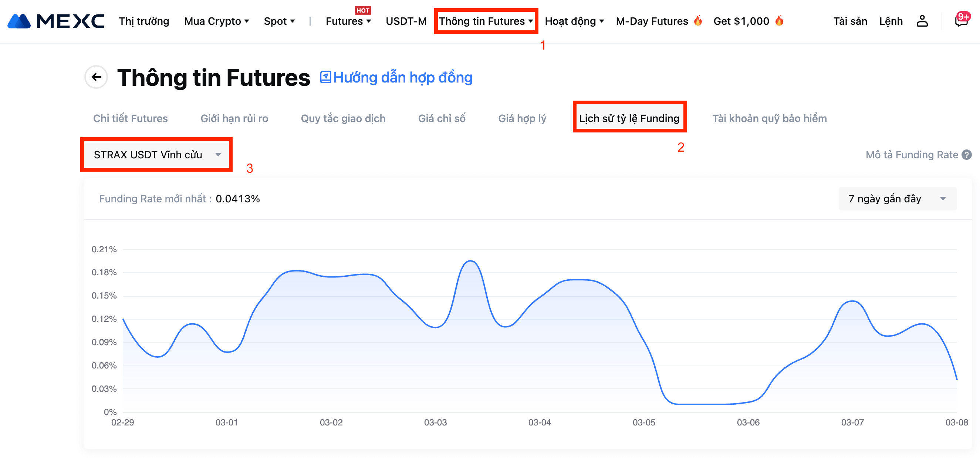
Task: Click the Funding Rate help question icon
Action: (966, 155)
